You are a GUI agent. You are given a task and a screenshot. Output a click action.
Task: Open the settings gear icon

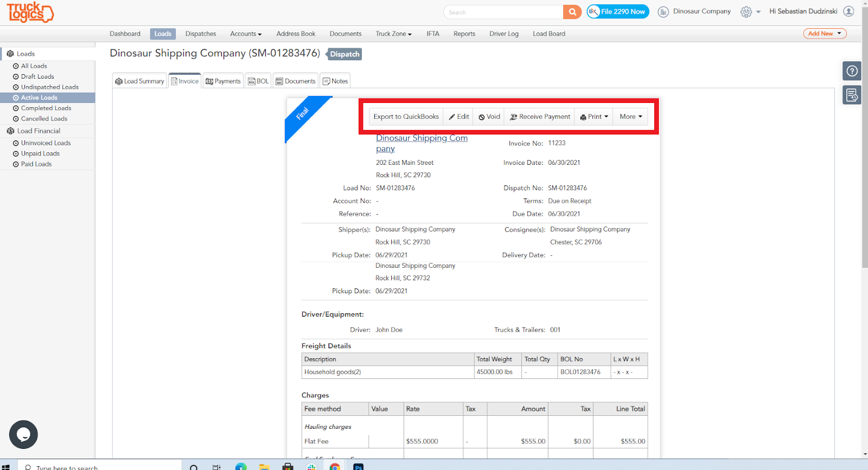coord(746,12)
